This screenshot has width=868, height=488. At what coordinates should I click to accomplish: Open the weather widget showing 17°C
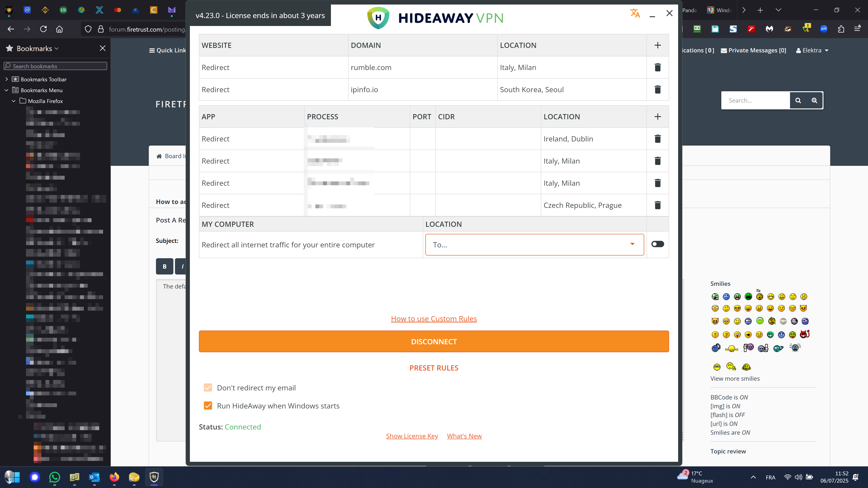pos(696,477)
